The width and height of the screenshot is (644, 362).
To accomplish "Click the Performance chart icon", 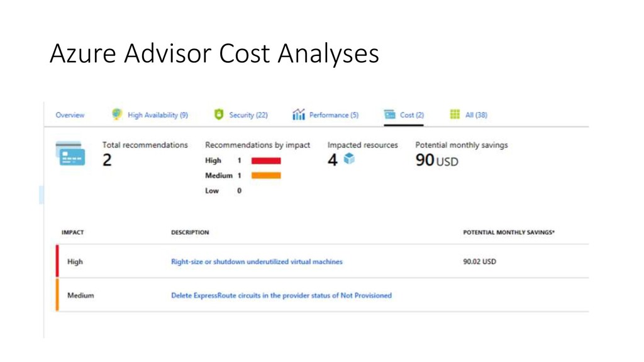I will pos(299,114).
